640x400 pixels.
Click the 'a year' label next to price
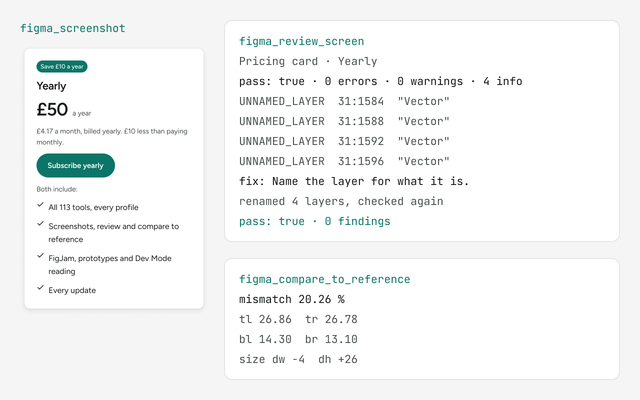82,113
